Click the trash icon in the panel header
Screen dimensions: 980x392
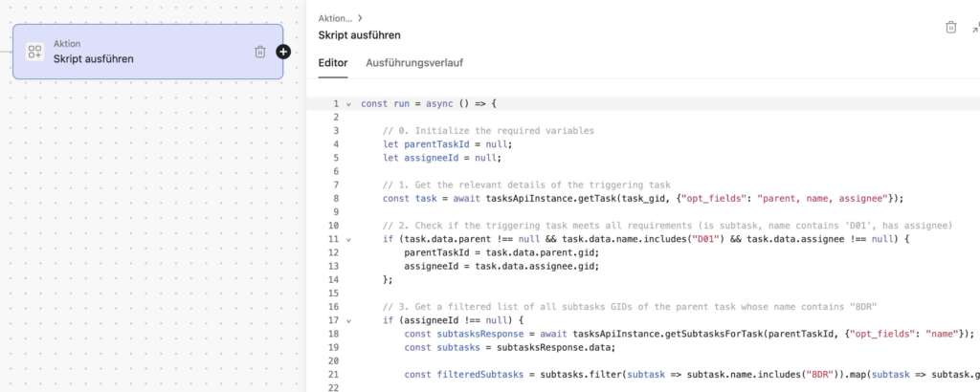coord(950,27)
